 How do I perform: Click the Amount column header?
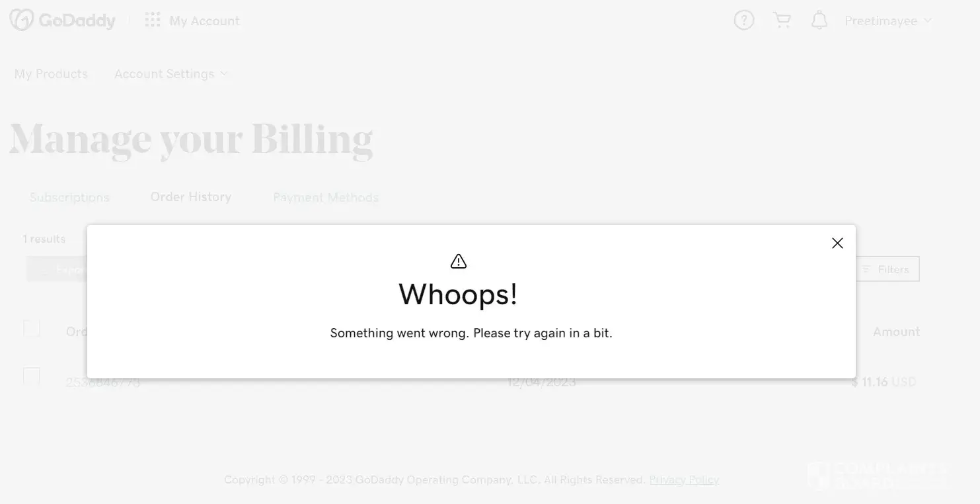(x=896, y=332)
